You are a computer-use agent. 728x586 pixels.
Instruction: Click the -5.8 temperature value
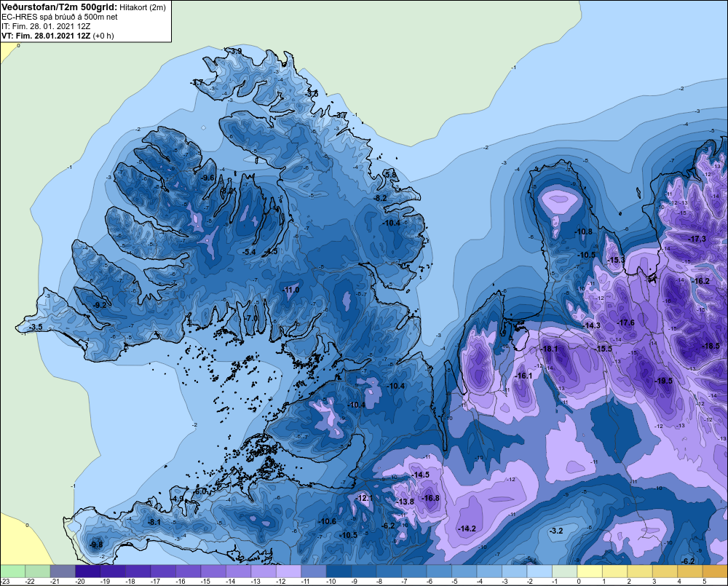coord(391,175)
